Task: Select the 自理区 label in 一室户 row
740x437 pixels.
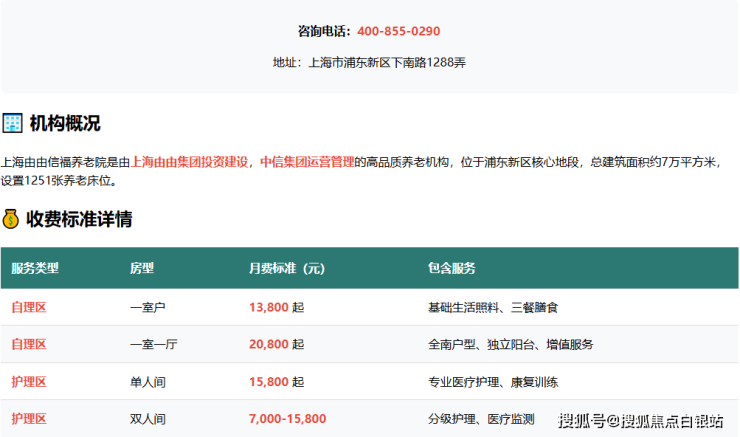Action: (x=29, y=307)
